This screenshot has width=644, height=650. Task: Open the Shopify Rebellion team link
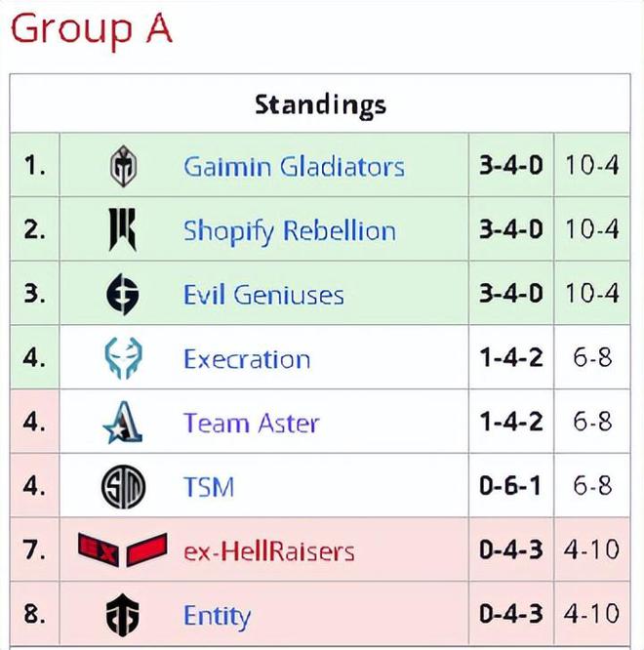pyautogui.click(x=290, y=231)
